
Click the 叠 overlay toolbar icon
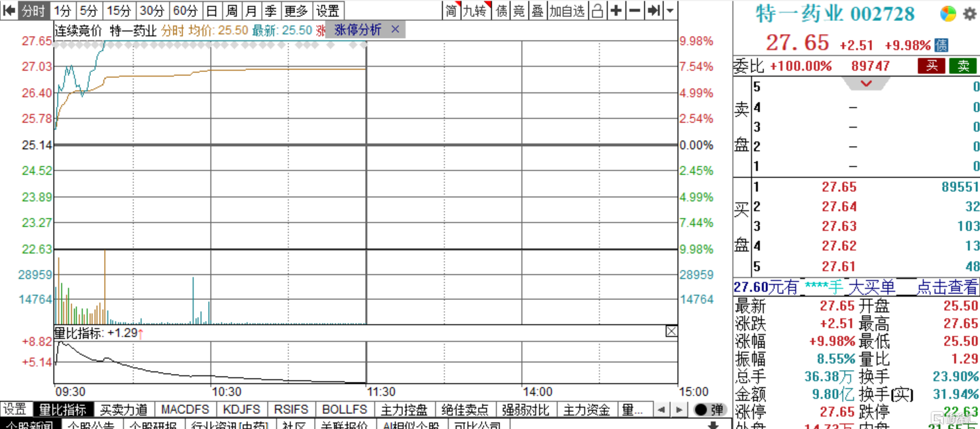click(537, 10)
